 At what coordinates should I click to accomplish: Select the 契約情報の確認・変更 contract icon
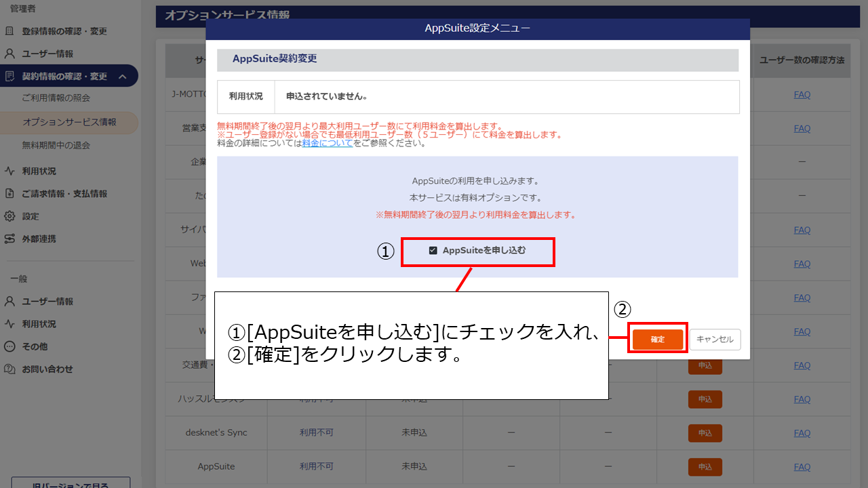9,76
